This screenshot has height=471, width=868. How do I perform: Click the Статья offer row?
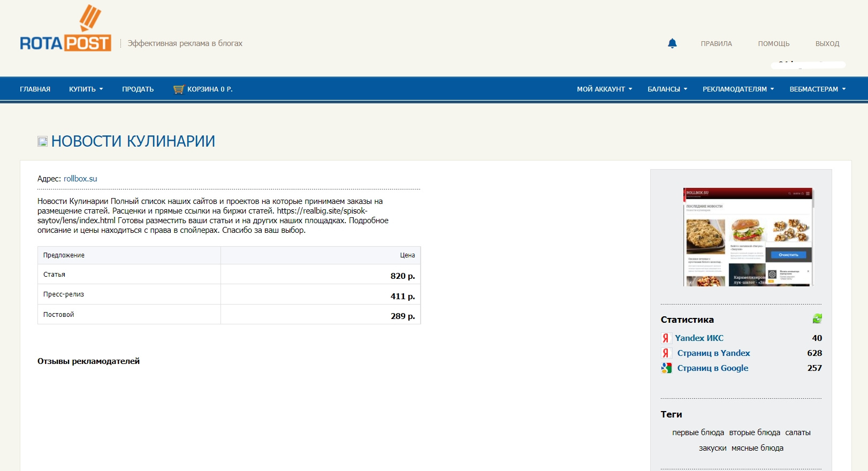click(229, 275)
